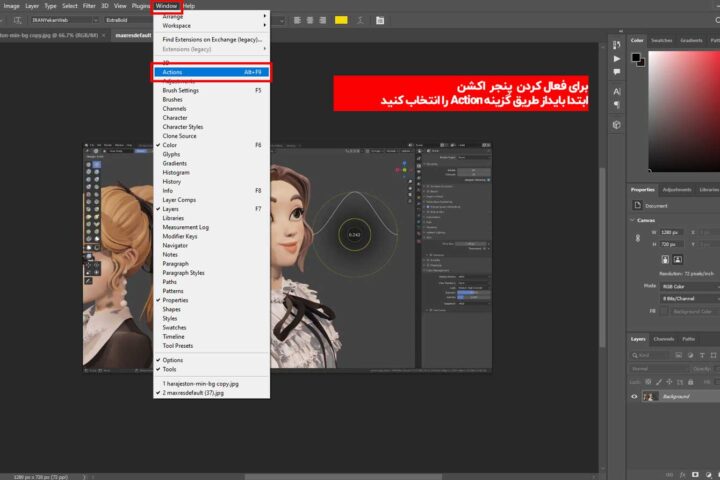Viewport: 720px width, 480px height.
Task: Choose Actions from the Window menu
Action: [x=212, y=72]
